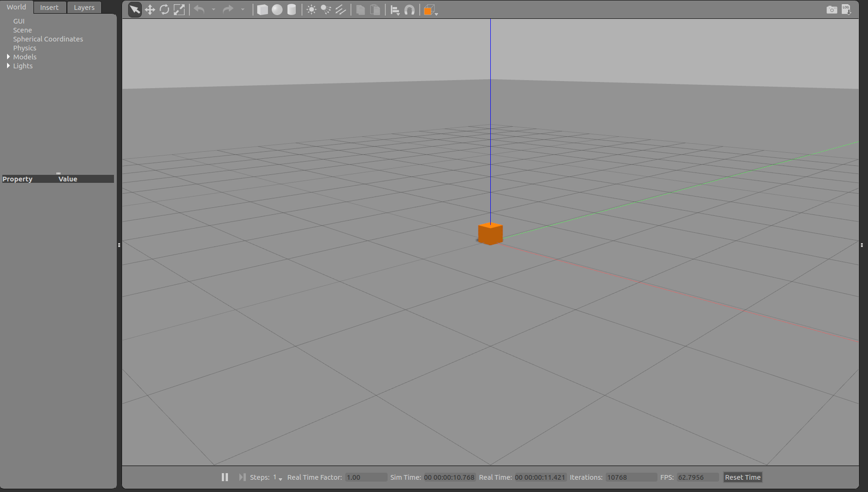Open the Steps count dropdown
868x492 pixels.
pos(277,478)
